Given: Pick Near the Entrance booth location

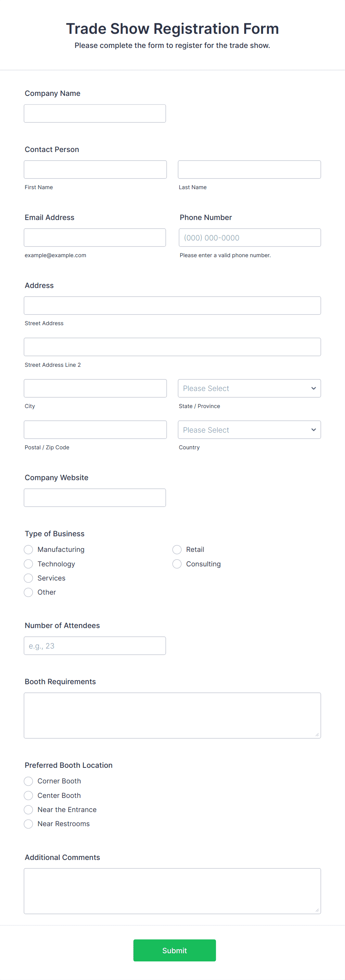Looking at the screenshot, I should pyautogui.click(x=28, y=809).
